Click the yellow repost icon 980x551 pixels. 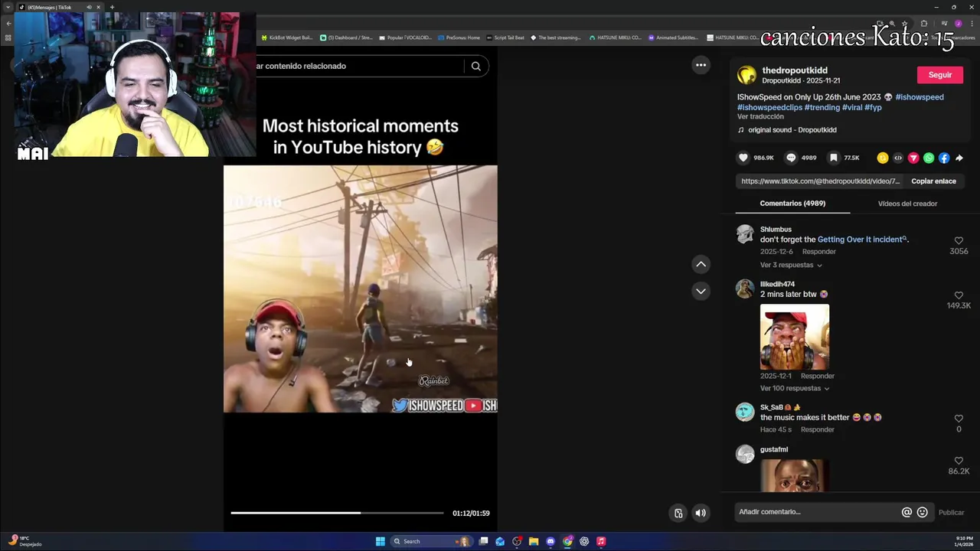pyautogui.click(x=883, y=158)
